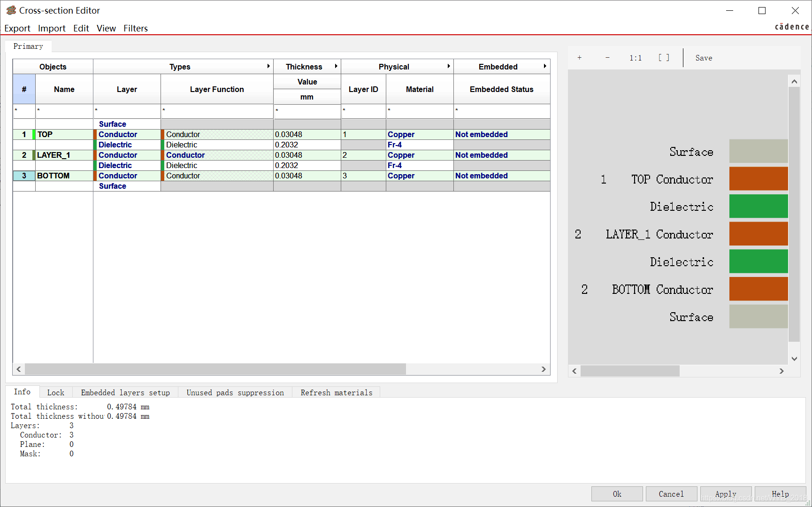Click the TOP Conductor orange swatch in preview
This screenshot has height=507, width=812.
click(x=758, y=178)
